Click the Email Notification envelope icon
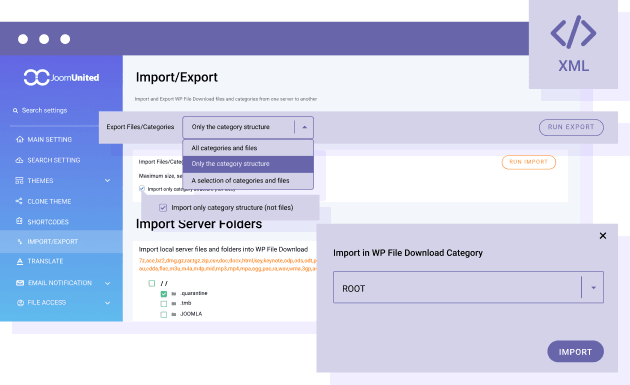The image size is (630, 385). 20,283
